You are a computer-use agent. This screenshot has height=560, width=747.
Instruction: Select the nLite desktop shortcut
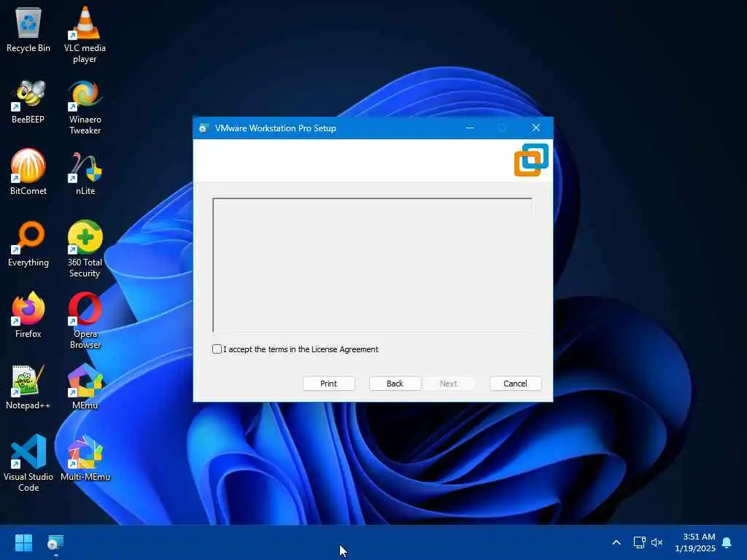[x=85, y=174]
